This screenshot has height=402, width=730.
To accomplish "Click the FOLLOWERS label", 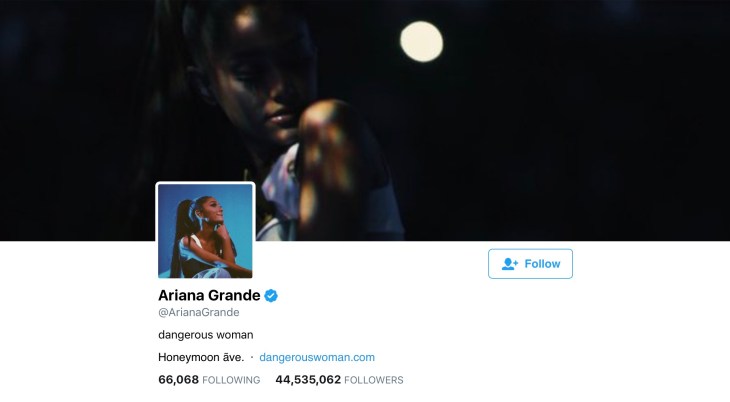I will click(x=374, y=380).
